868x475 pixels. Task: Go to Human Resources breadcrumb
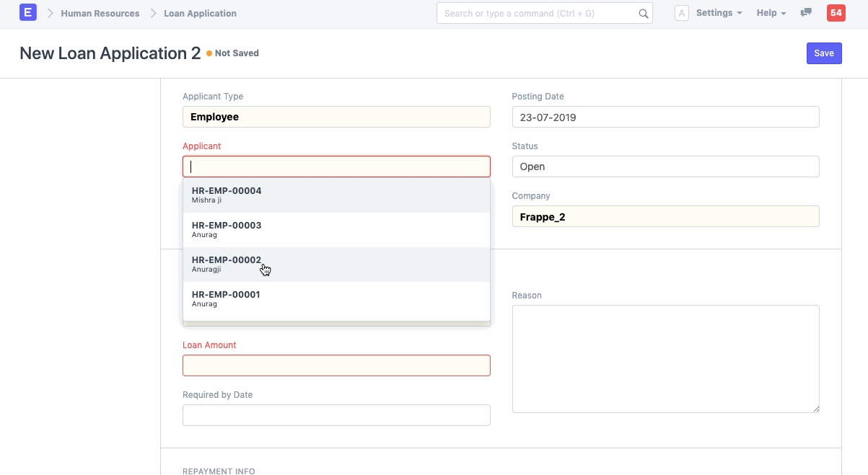pyautogui.click(x=100, y=13)
